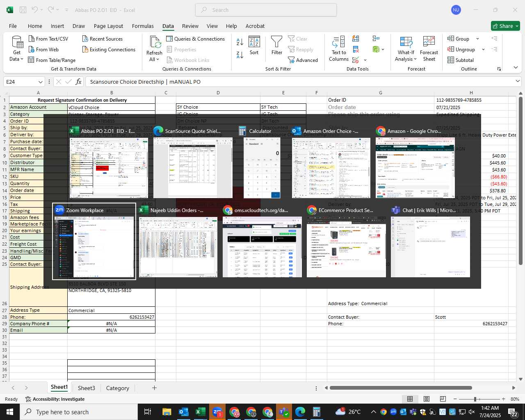Toggle the Filter funnel
This screenshot has width=525, height=420.
coord(277,46)
